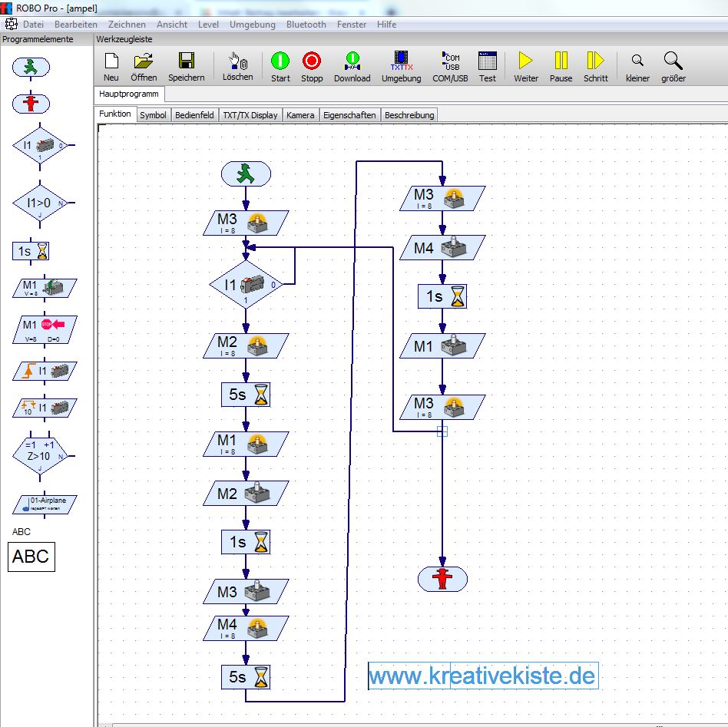Select the red stop man in flowchart
Screen dimensions: 728x727
coord(442,579)
